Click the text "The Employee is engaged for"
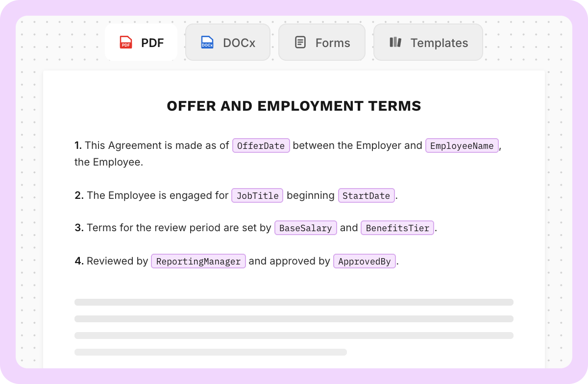Image resolution: width=588 pixels, height=384 pixels. (x=158, y=195)
